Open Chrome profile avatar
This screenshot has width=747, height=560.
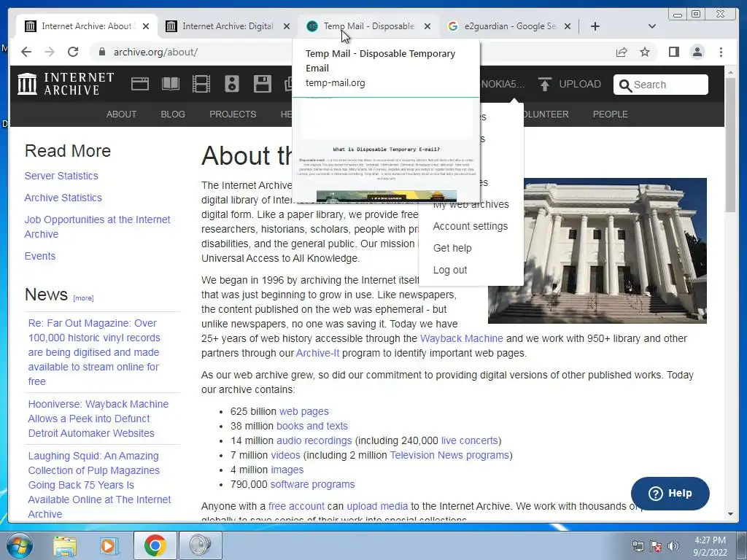(x=697, y=52)
